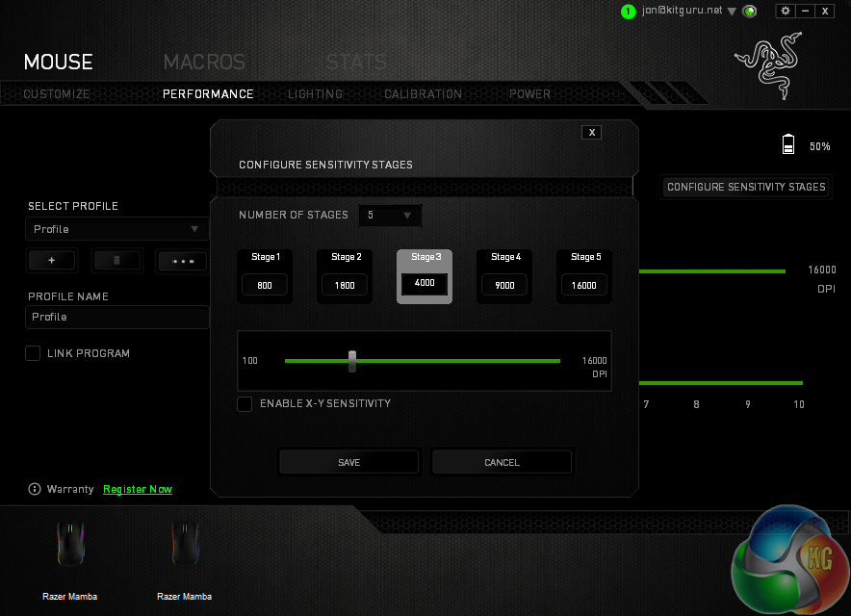Click the Razer snake logo

769,65
